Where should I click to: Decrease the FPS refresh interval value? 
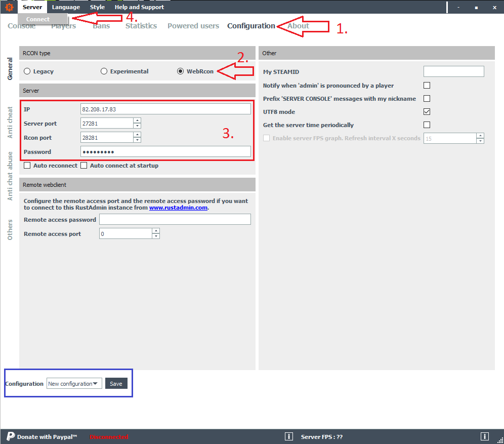481,141
